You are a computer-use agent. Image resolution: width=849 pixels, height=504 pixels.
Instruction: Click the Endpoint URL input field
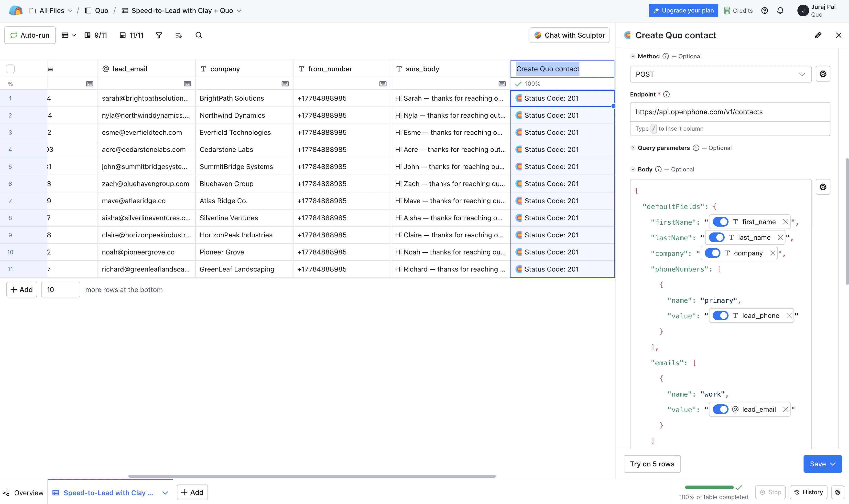tap(730, 112)
